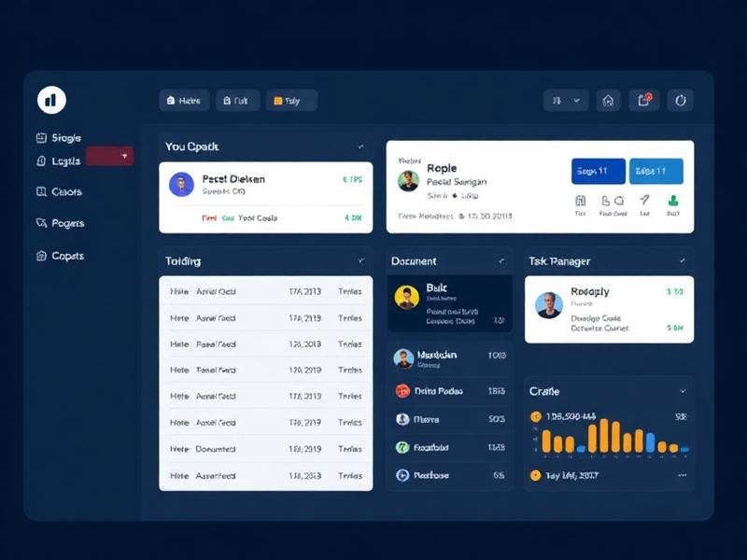Screen dimensions: 747x560
Task: Click the tall blue bar in the Crafle chart
Action: point(650,442)
